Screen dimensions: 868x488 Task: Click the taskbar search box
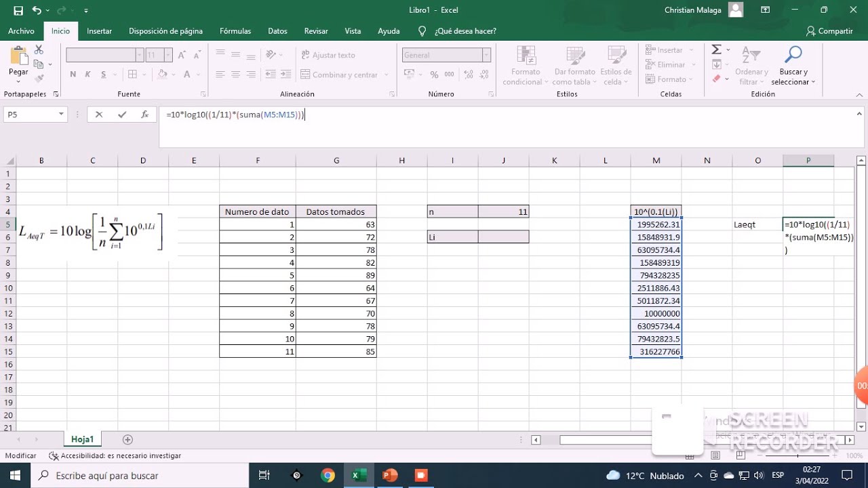139,476
